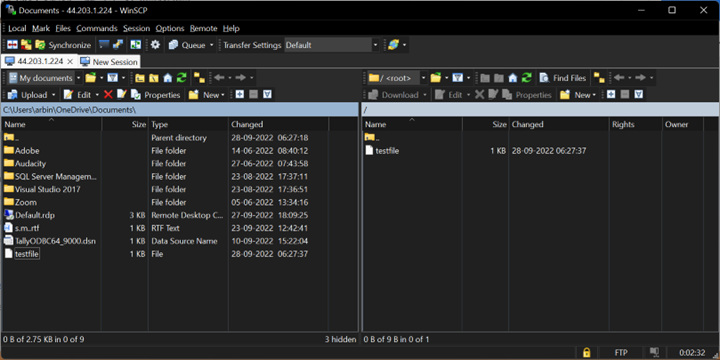
Task: Click the local Edit button
Action: pos(78,95)
